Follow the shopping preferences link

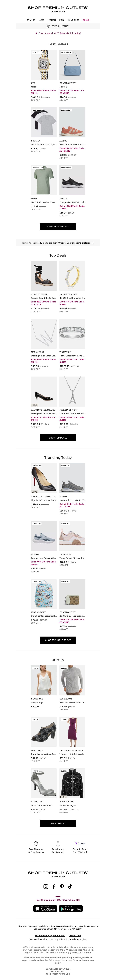click(83, 243)
